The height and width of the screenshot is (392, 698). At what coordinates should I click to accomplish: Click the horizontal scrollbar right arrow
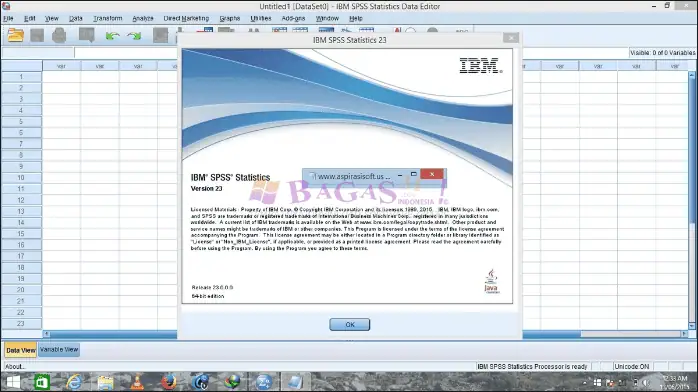[x=685, y=334]
